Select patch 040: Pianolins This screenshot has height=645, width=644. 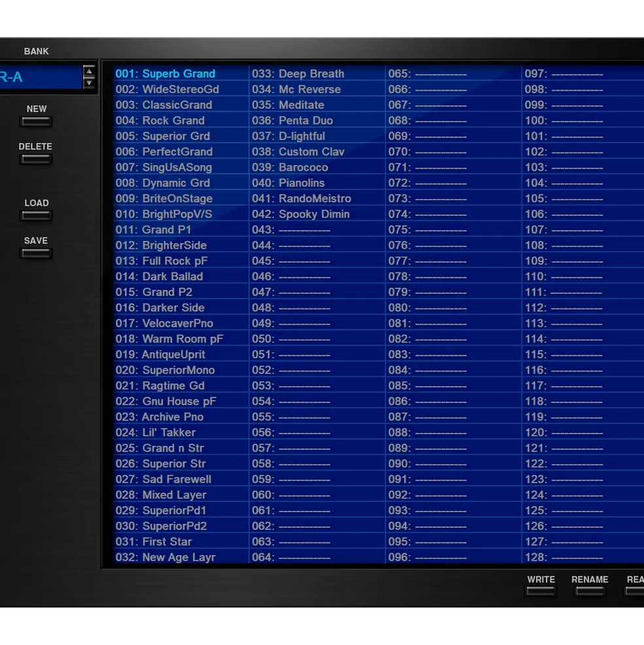point(317,183)
